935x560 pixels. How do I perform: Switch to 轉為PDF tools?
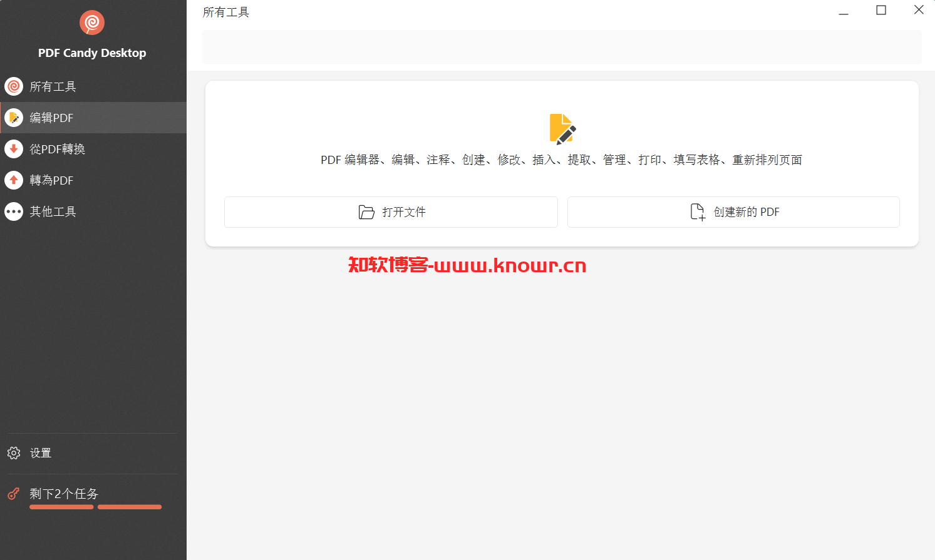(93, 180)
